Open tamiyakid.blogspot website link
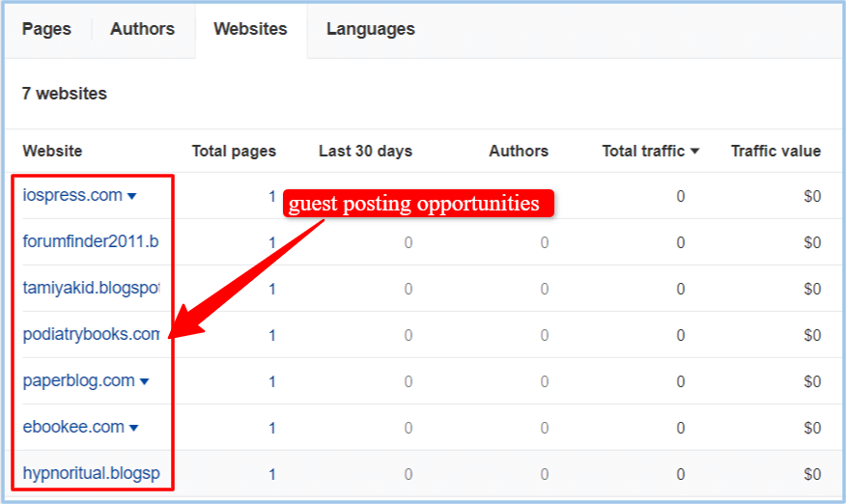846x504 pixels. pos(91,288)
